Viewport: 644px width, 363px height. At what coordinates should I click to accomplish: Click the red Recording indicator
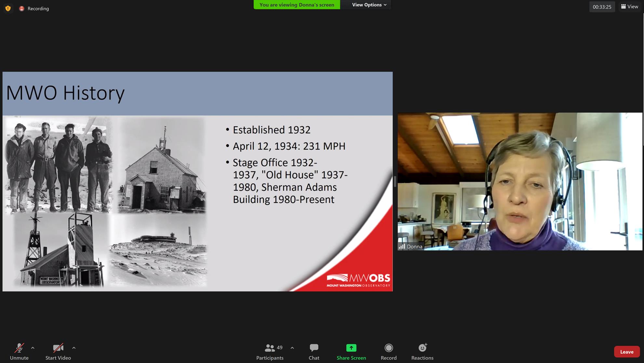(x=22, y=8)
